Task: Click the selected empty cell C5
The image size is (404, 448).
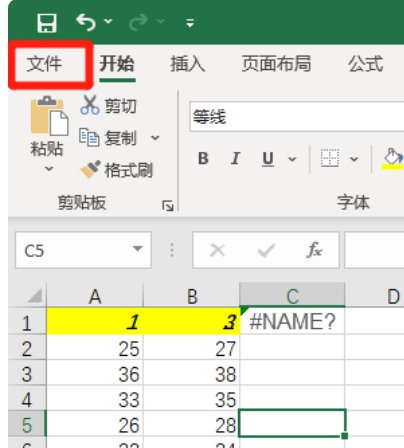Action: coord(292,423)
